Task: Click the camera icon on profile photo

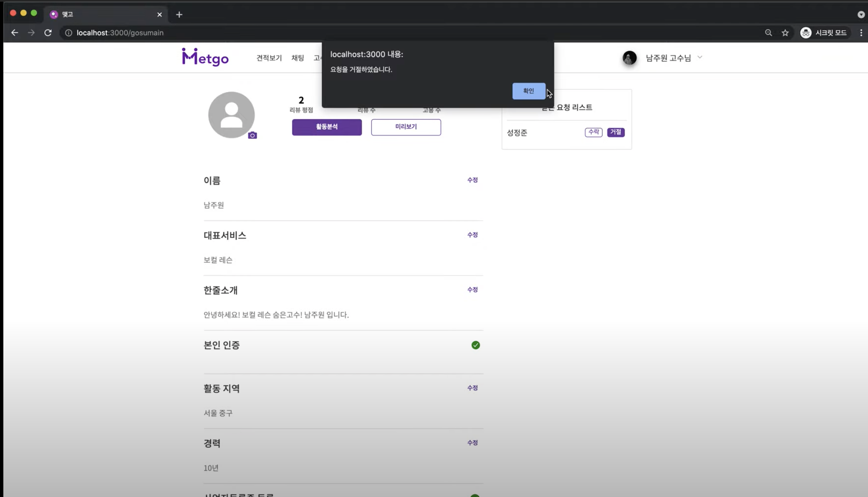Action: pyautogui.click(x=252, y=135)
